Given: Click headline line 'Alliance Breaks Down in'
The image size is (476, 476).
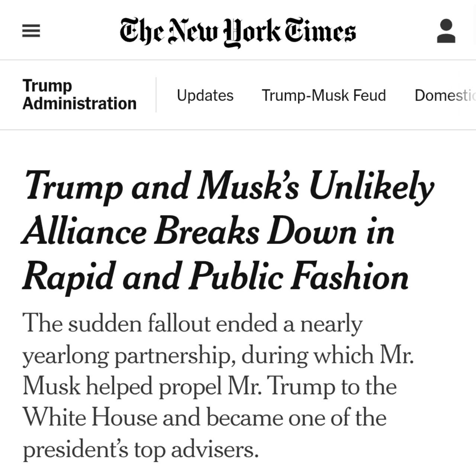Looking at the screenshot, I should coord(208,231).
